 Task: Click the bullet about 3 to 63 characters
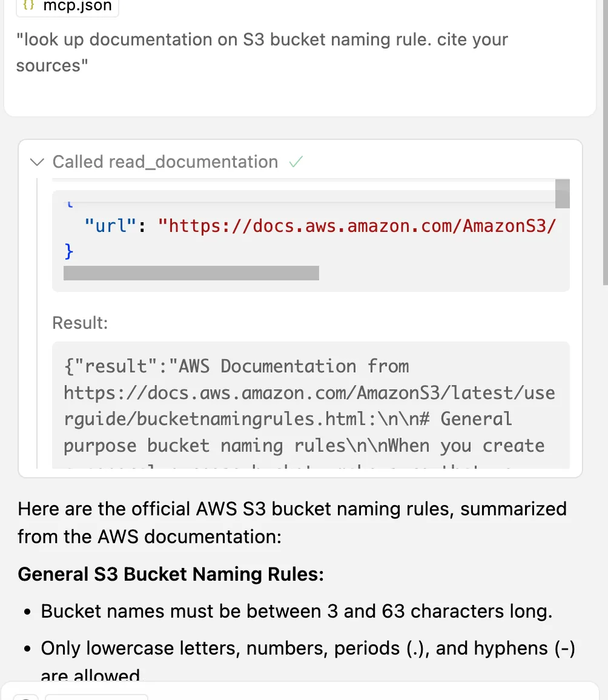point(296,611)
